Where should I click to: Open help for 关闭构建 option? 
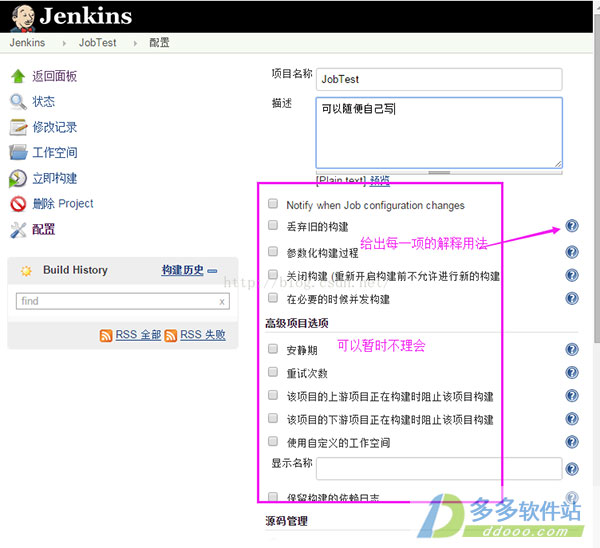click(572, 275)
